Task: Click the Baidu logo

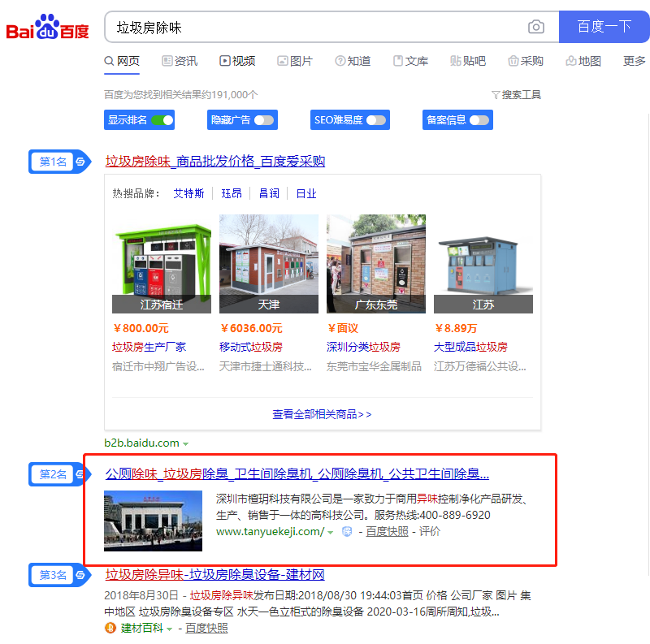Action: click(x=47, y=28)
